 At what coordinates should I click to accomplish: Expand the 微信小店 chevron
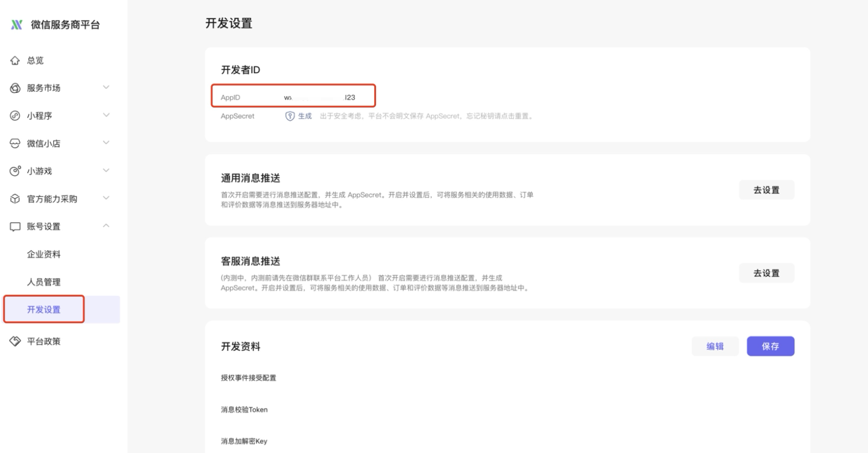pyautogui.click(x=106, y=143)
